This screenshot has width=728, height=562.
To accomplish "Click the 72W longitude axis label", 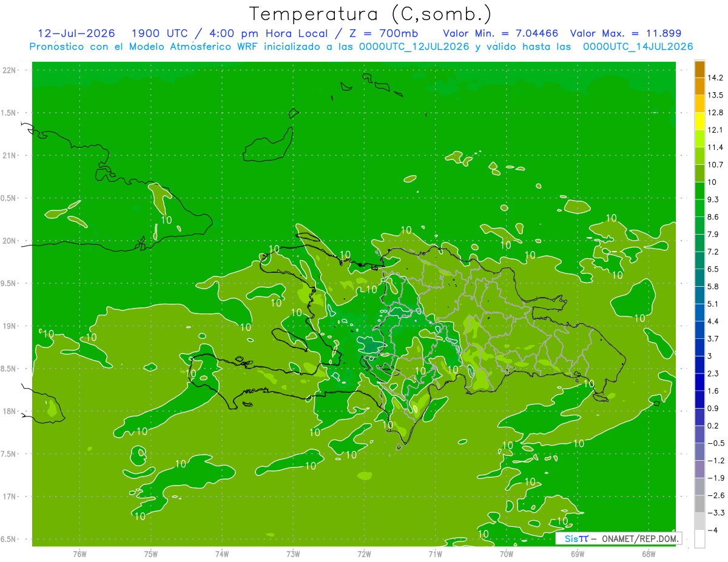I will 364,554.
